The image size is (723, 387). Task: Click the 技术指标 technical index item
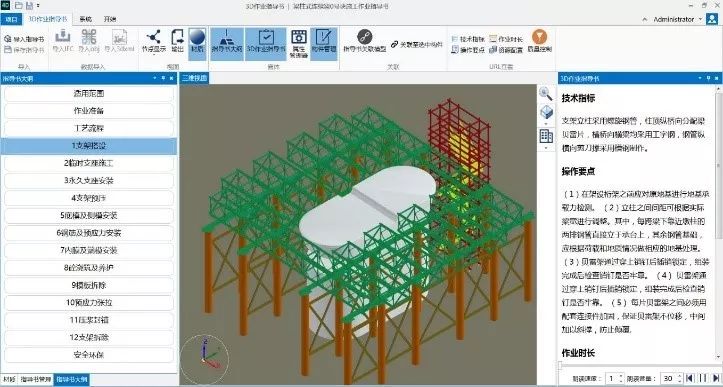pyautogui.click(x=468, y=39)
